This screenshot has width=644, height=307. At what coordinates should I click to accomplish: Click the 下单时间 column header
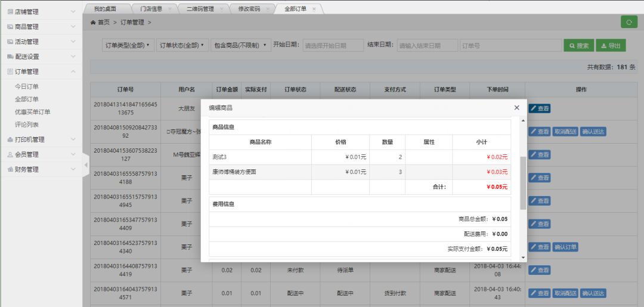pos(497,89)
